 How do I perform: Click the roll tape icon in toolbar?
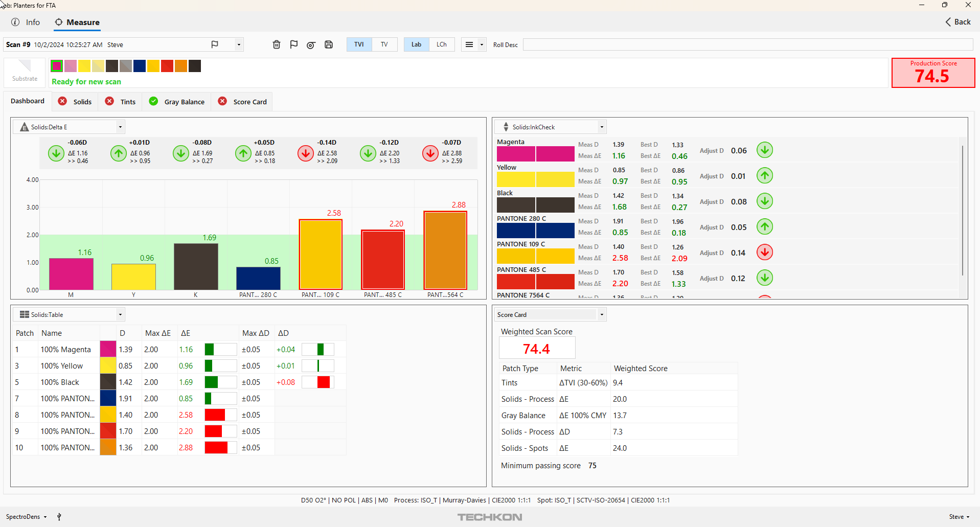(311, 45)
